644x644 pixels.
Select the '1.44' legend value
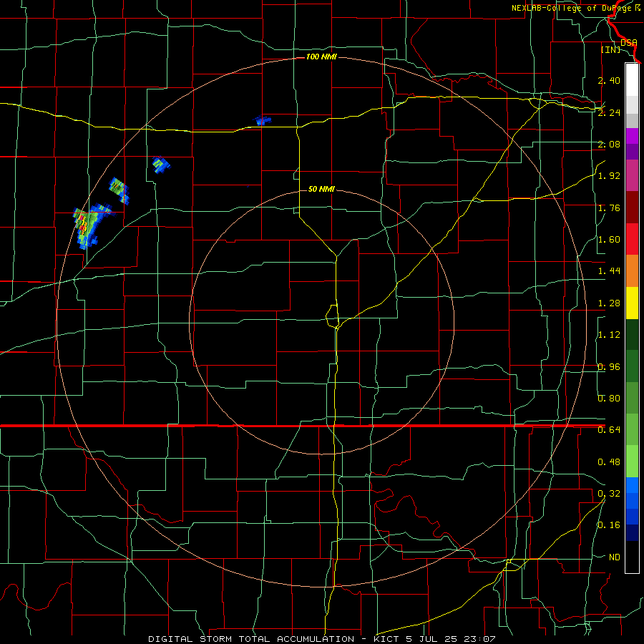point(609,271)
